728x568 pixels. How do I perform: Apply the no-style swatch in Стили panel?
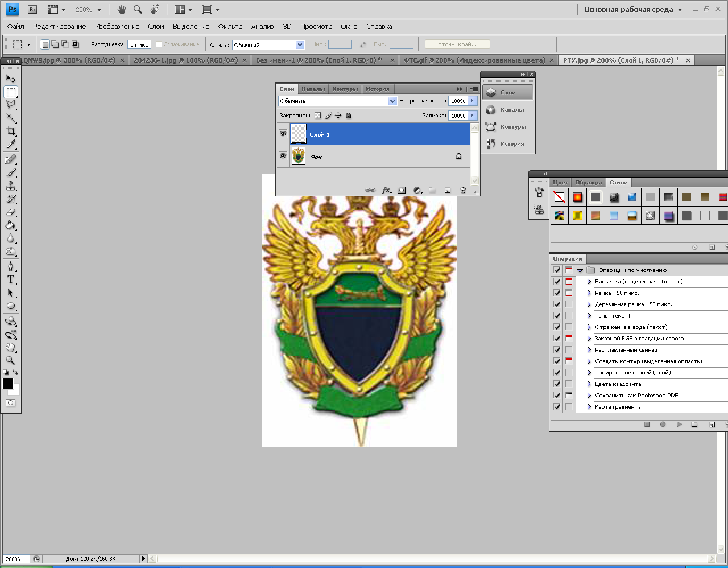click(x=560, y=197)
